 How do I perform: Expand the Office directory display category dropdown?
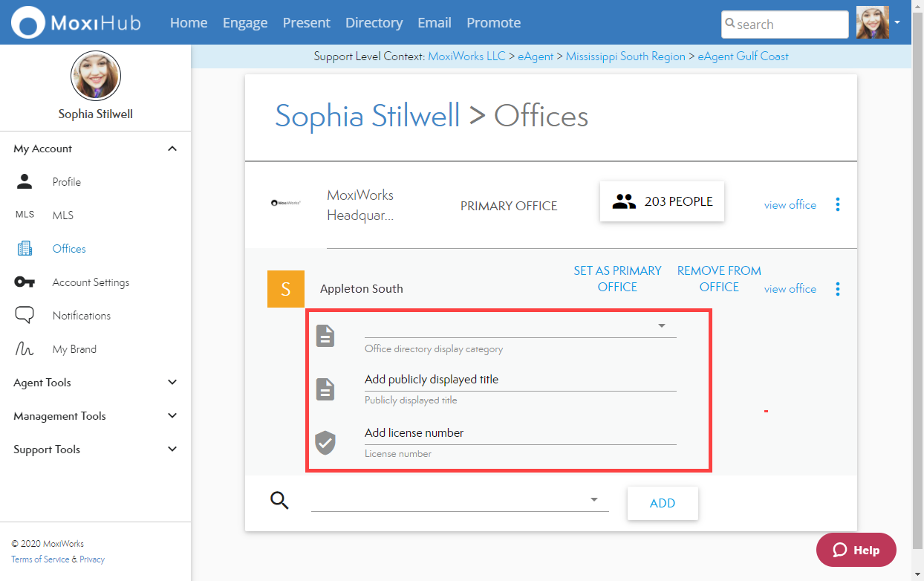click(x=661, y=326)
